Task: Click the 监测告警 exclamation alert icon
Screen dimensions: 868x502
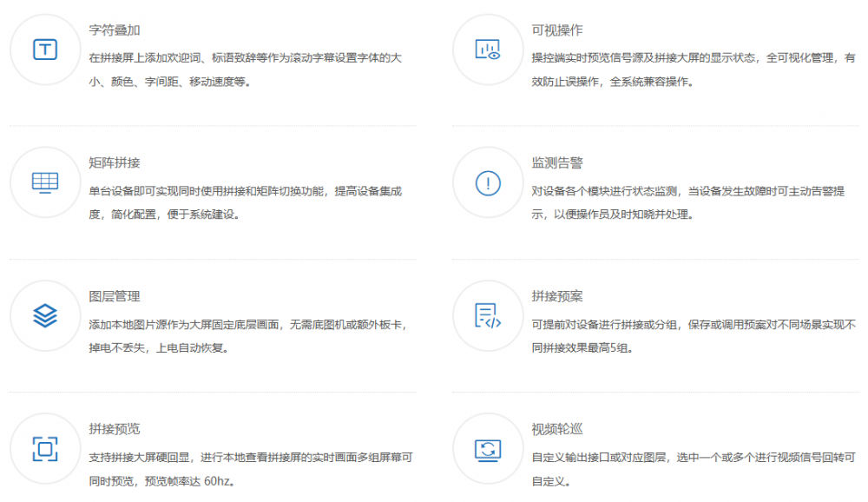Action: tap(488, 182)
